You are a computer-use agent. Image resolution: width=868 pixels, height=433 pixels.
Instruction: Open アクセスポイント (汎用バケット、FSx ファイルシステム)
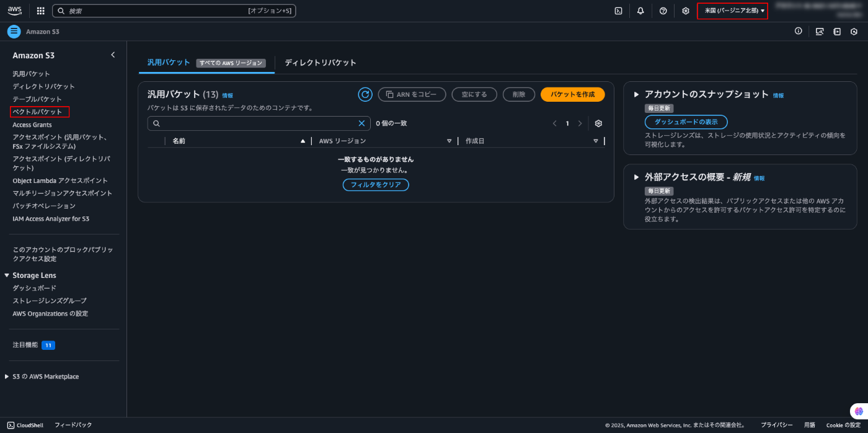point(61,141)
